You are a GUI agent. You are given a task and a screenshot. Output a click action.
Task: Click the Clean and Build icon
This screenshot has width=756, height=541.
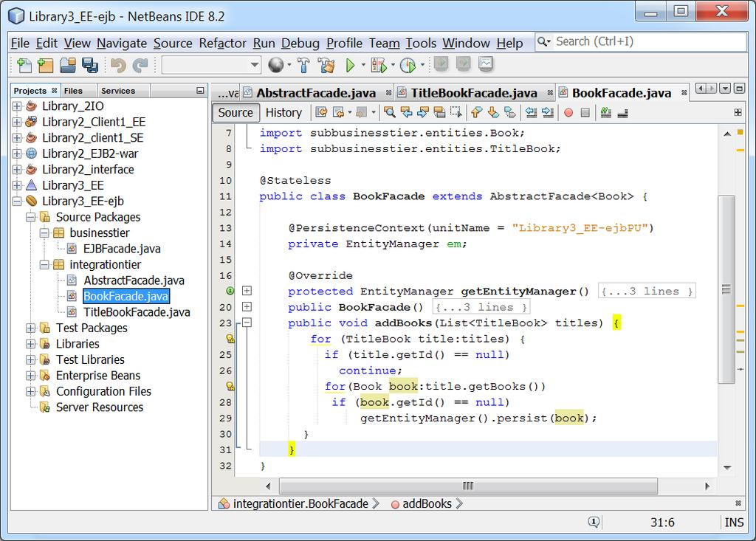[x=326, y=65]
